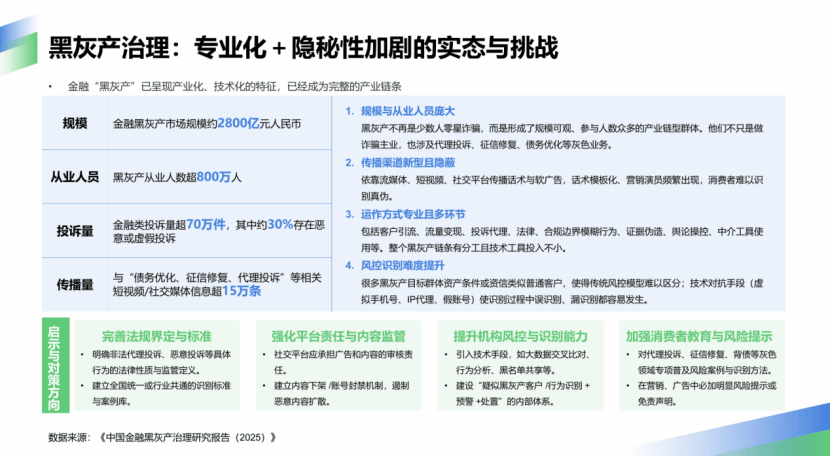Click the 强化平台责任与内容监管 card header
This screenshot has height=457, width=830.
click(x=337, y=335)
